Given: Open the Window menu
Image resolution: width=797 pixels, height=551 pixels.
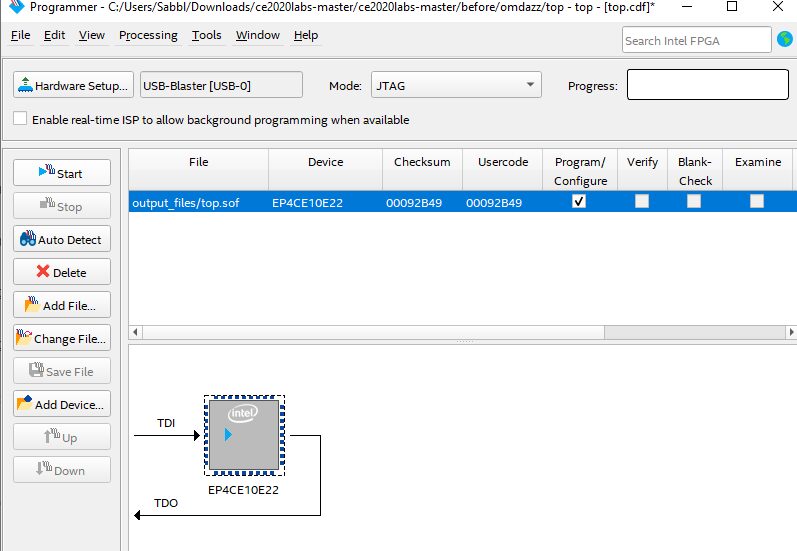Looking at the screenshot, I should [x=258, y=35].
